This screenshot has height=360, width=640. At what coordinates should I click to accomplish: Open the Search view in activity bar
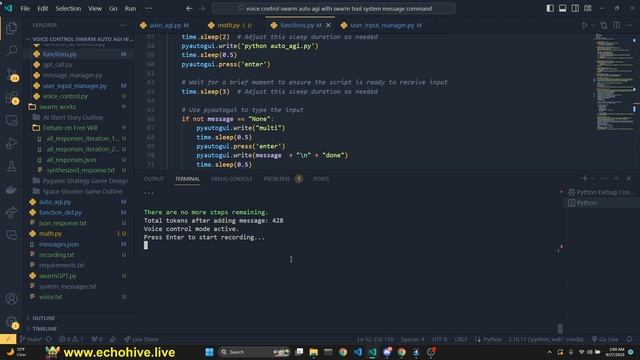11,51
